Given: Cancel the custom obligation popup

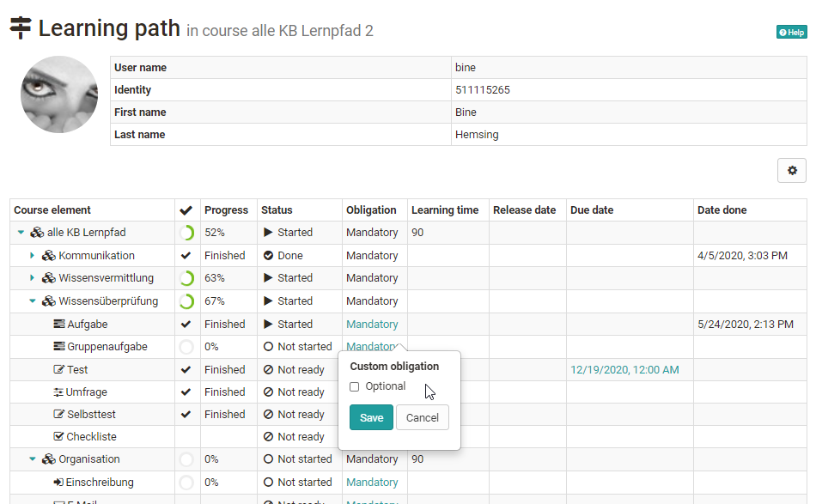Looking at the screenshot, I should [422, 418].
